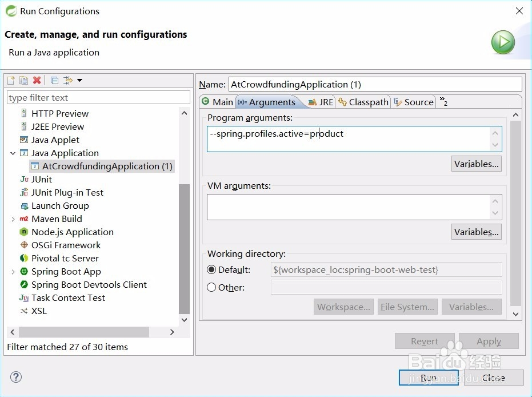
Task: Open the Classpath tab
Action: coord(363,102)
